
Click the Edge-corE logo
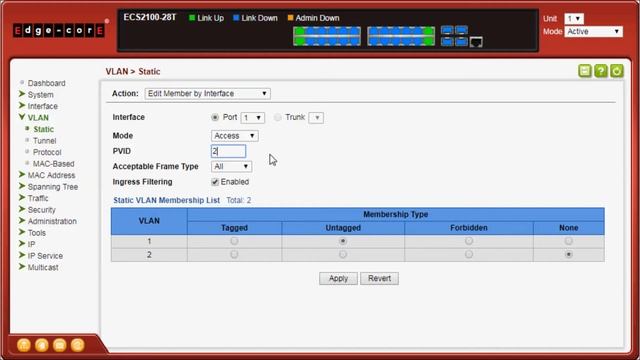tap(59, 30)
